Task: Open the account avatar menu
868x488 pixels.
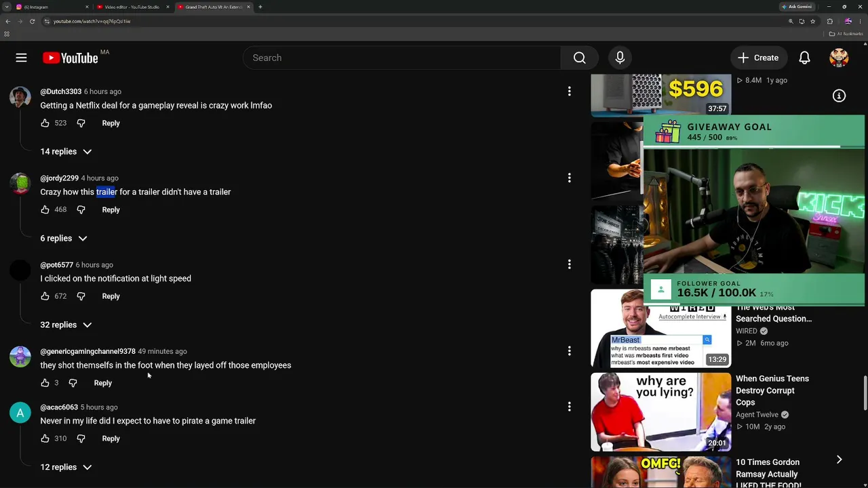Action: tap(839, 58)
